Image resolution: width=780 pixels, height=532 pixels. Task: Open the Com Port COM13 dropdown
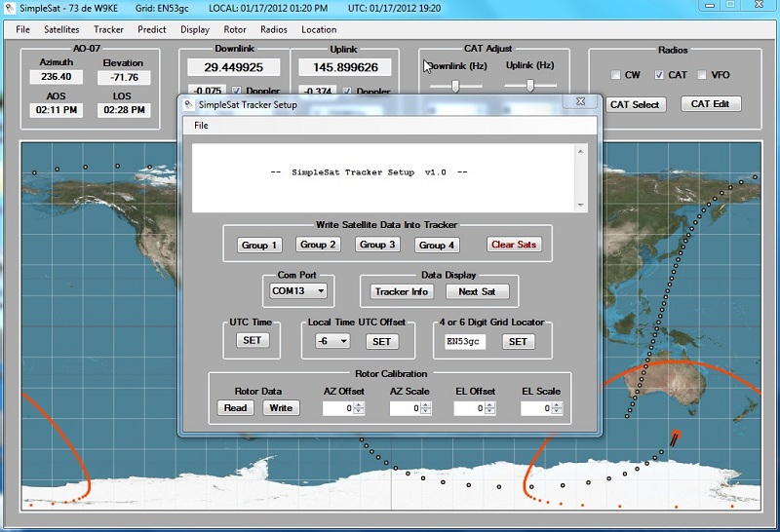[x=298, y=291]
